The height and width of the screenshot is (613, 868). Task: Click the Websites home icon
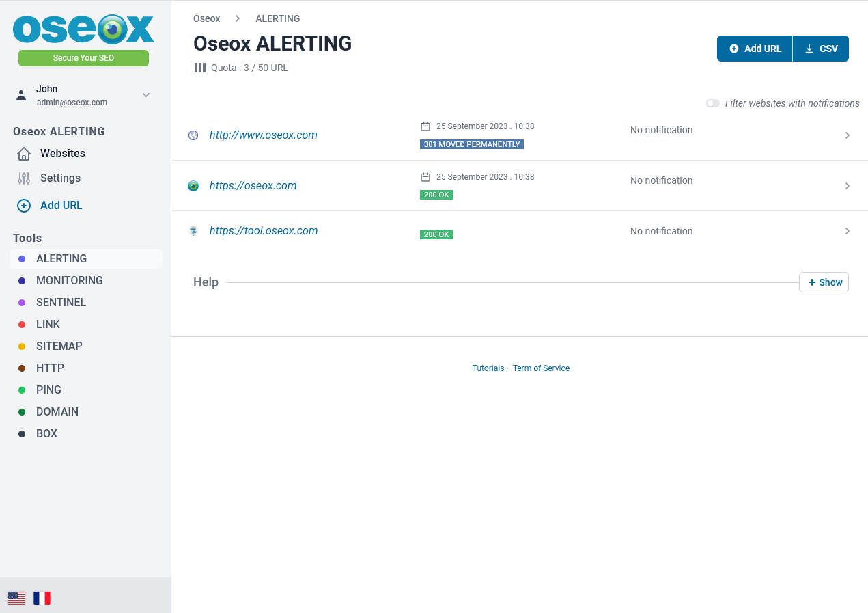click(x=24, y=154)
